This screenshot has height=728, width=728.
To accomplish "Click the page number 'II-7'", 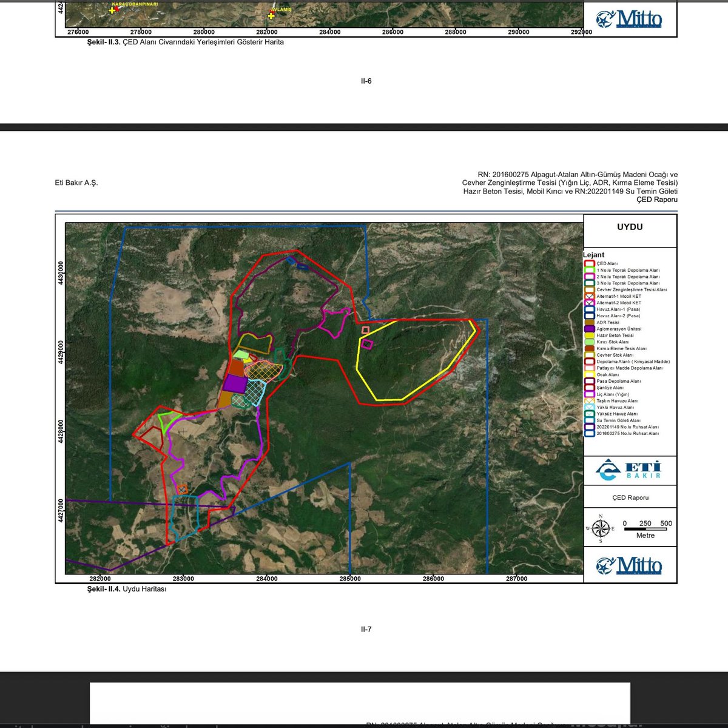I will pyautogui.click(x=366, y=629).
